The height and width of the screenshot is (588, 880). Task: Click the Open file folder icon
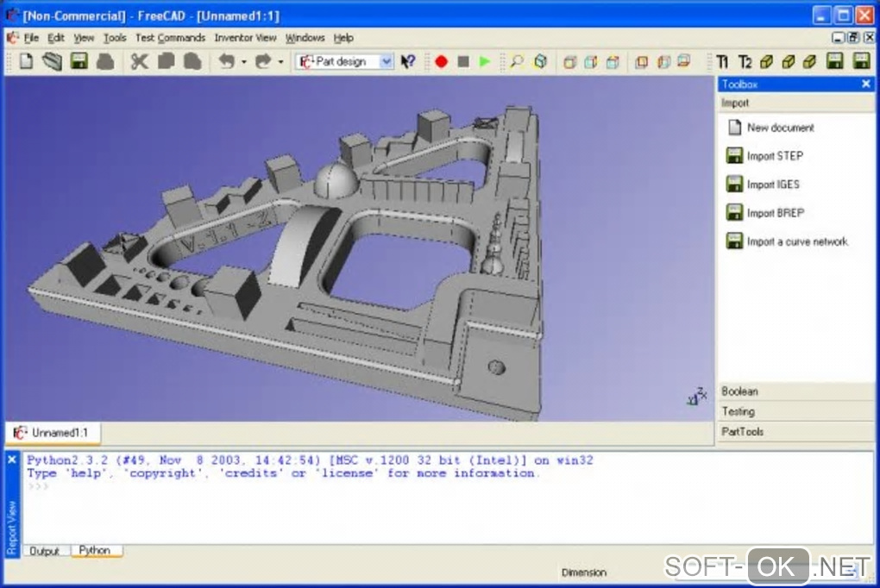pyautogui.click(x=53, y=61)
